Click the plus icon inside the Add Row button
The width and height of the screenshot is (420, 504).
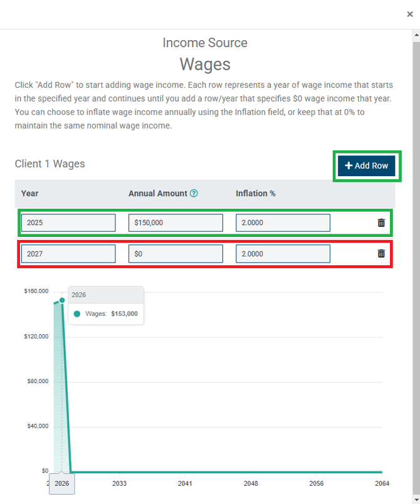(x=349, y=165)
